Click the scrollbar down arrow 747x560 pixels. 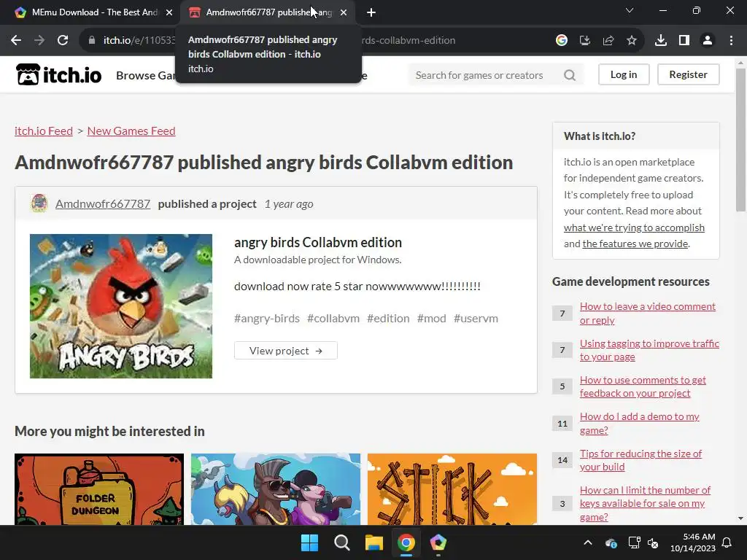click(x=740, y=518)
